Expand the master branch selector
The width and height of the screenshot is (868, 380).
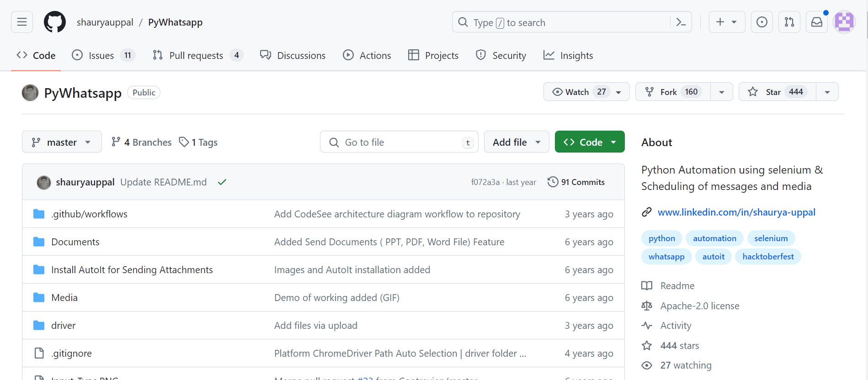click(x=62, y=142)
